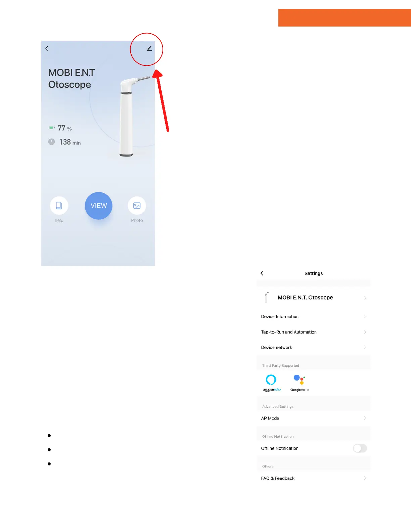Click the clock remaining-time icon
This screenshot has height=532, width=411.
[51, 142]
